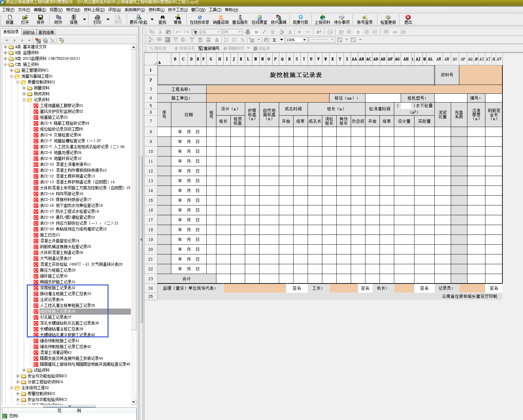The image size is (523, 420).
Task: Open 技巧集锦 tips collection
Action: (x=278, y=20)
